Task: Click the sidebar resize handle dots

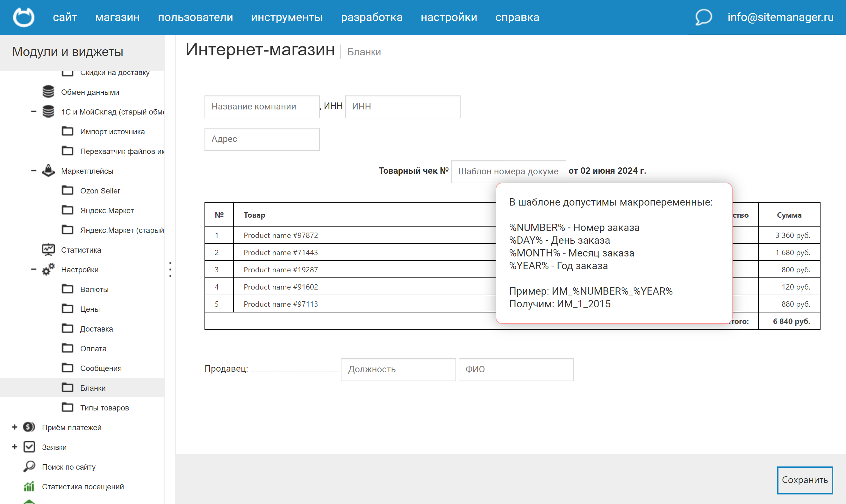Action: (x=170, y=269)
